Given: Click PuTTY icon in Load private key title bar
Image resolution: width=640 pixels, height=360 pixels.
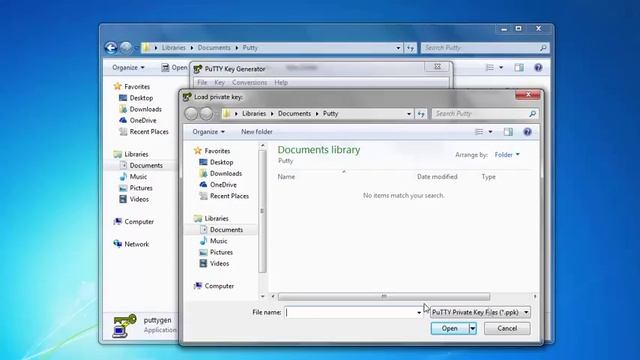Looking at the screenshot, I should 187,97.
